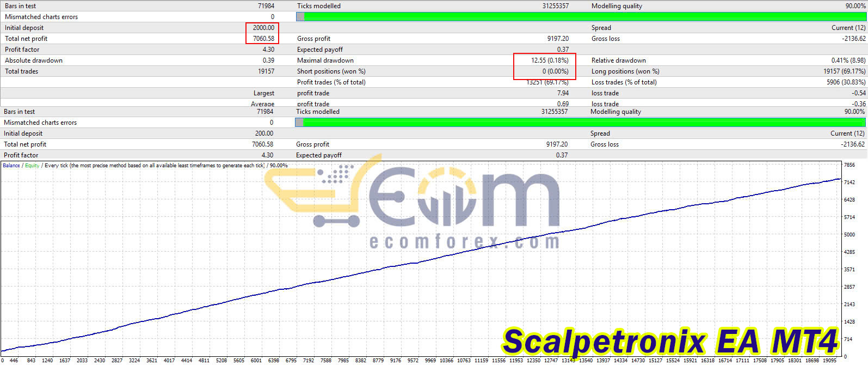Viewport: 868px width, 365px height.
Task: Click the "7856" balance axis label
Action: pos(849,165)
